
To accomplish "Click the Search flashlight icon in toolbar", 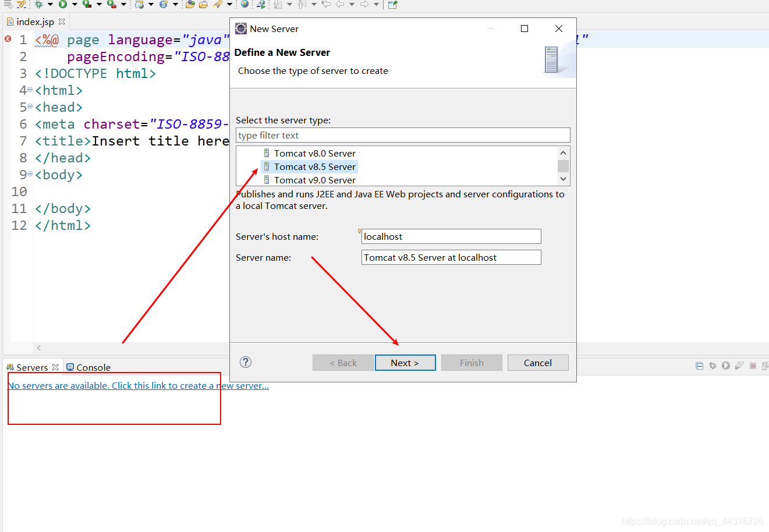I will coord(218,4).
